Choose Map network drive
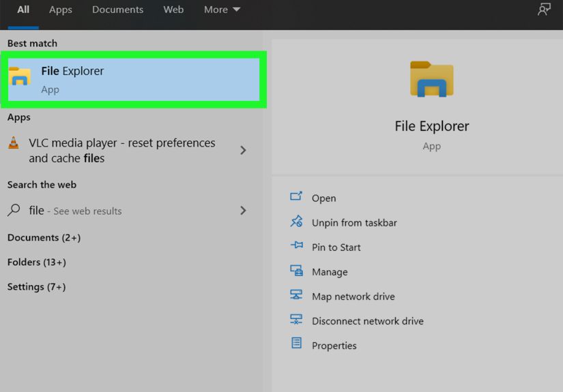563x392 pixels. click(x=353, y=297)
